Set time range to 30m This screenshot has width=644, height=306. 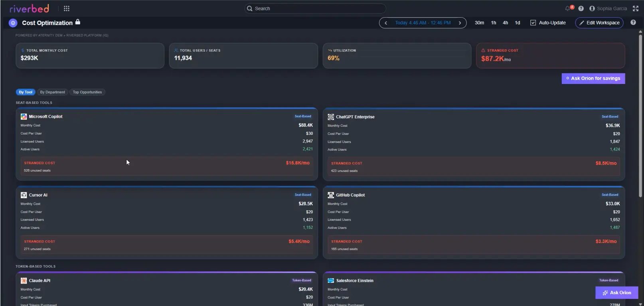[479, 23]
